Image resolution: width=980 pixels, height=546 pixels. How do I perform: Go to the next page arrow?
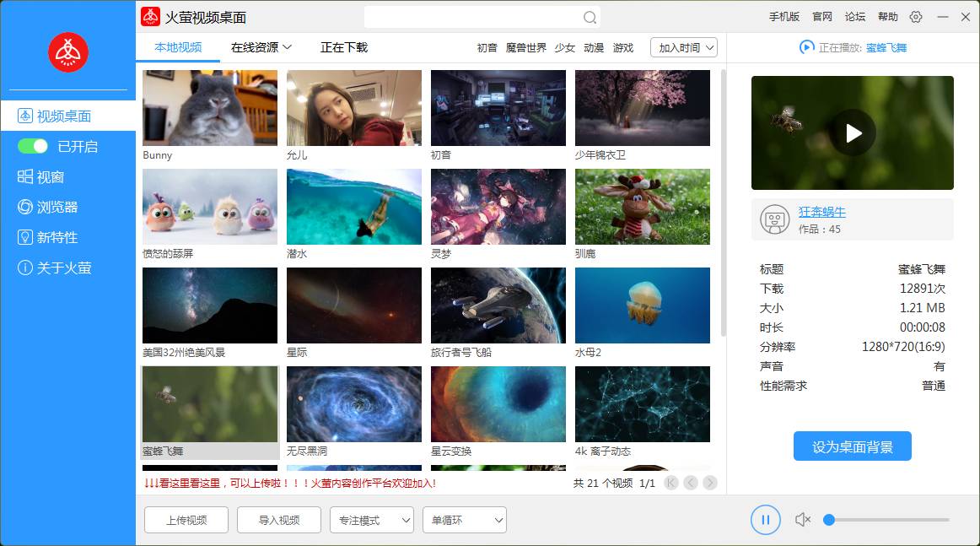coord(710,483)
